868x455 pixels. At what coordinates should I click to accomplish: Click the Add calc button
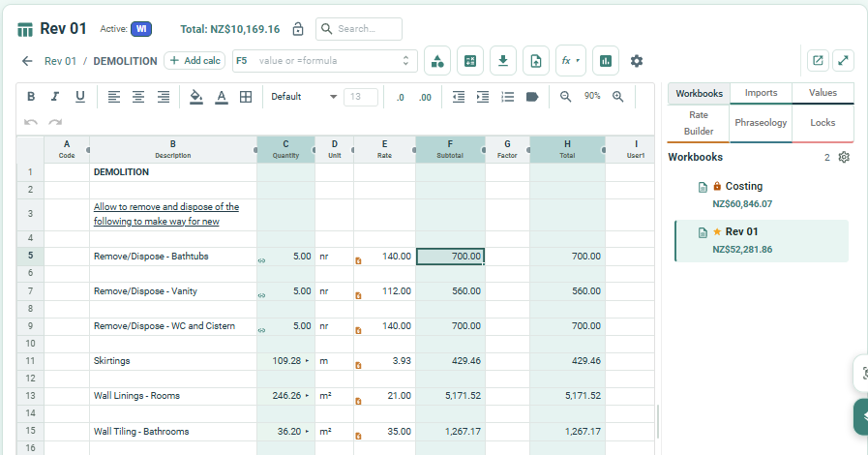click(x=195, y=61)
